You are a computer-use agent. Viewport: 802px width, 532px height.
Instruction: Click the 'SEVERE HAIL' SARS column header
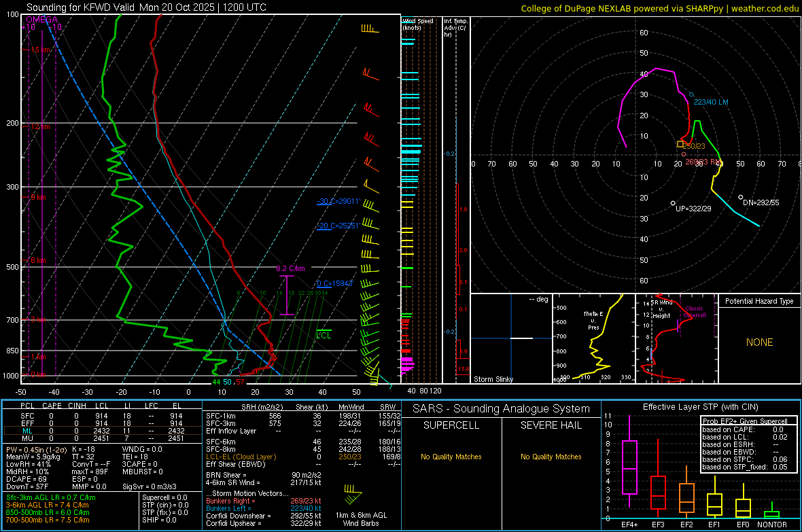551,425
